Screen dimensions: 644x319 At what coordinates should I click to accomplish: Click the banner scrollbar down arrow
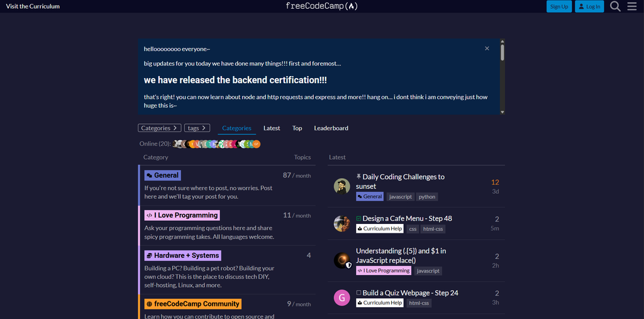point(502,112)
